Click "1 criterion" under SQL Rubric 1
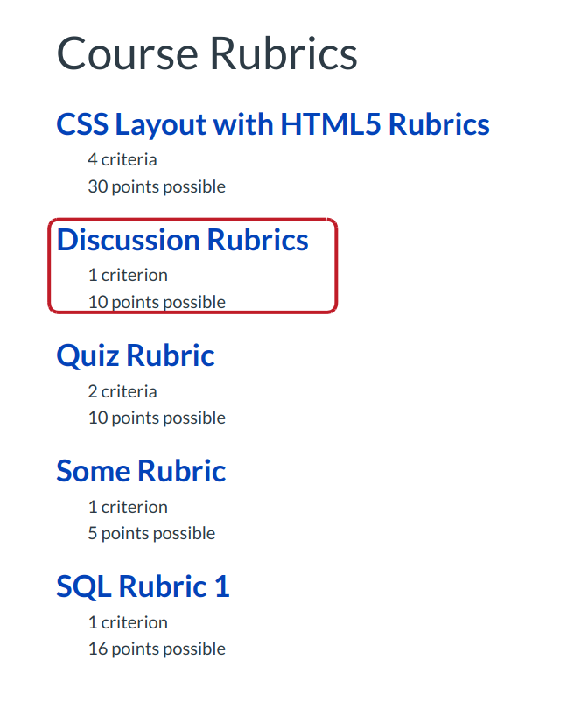Screen dimensions: 588x709 128,622
